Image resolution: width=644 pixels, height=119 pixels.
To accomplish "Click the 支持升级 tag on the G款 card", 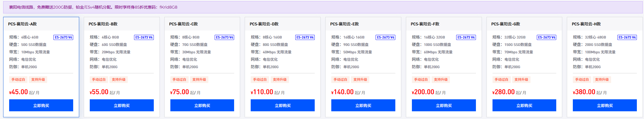I will click(x=521, y=80).
